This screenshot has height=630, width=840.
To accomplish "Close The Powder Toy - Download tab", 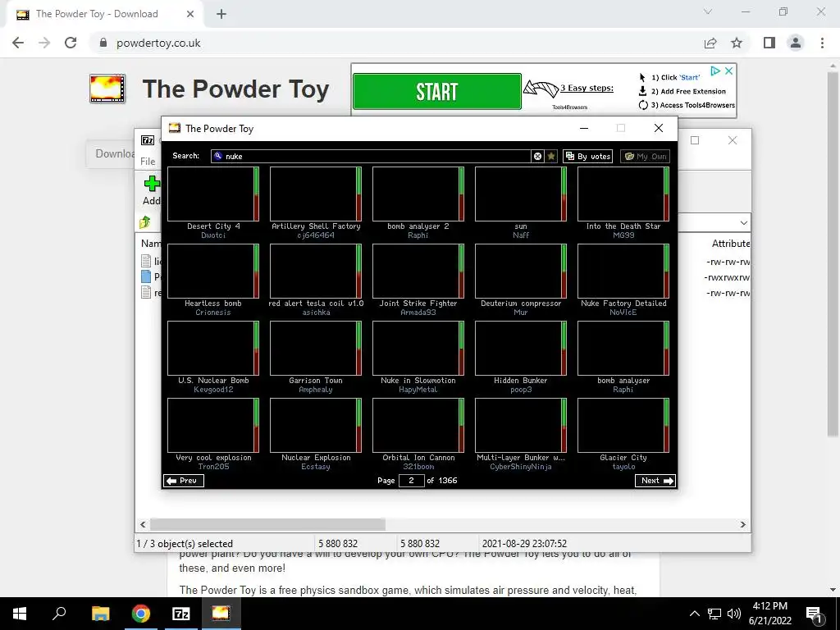I will tap(190, 14).
